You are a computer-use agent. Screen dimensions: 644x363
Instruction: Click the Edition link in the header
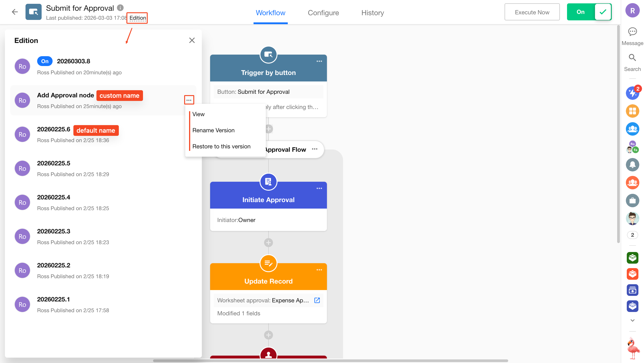(137, 18)
